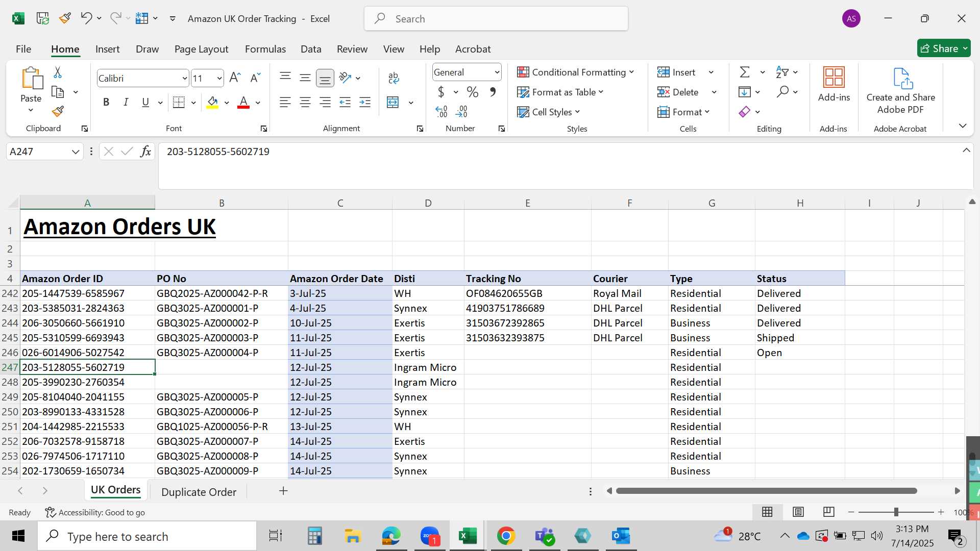This screenshot has width=980, height=551.
Task: Toggle Align Left for the cell
Action: 285,102
